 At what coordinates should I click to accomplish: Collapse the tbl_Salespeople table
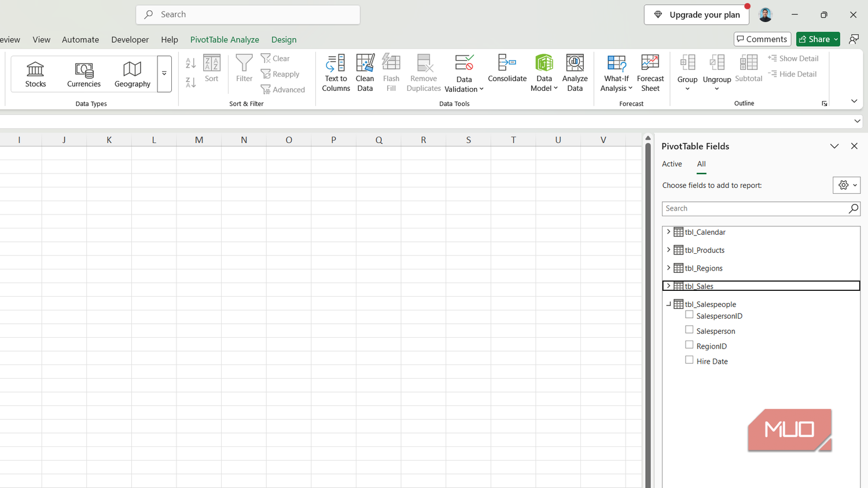[668, 304]
